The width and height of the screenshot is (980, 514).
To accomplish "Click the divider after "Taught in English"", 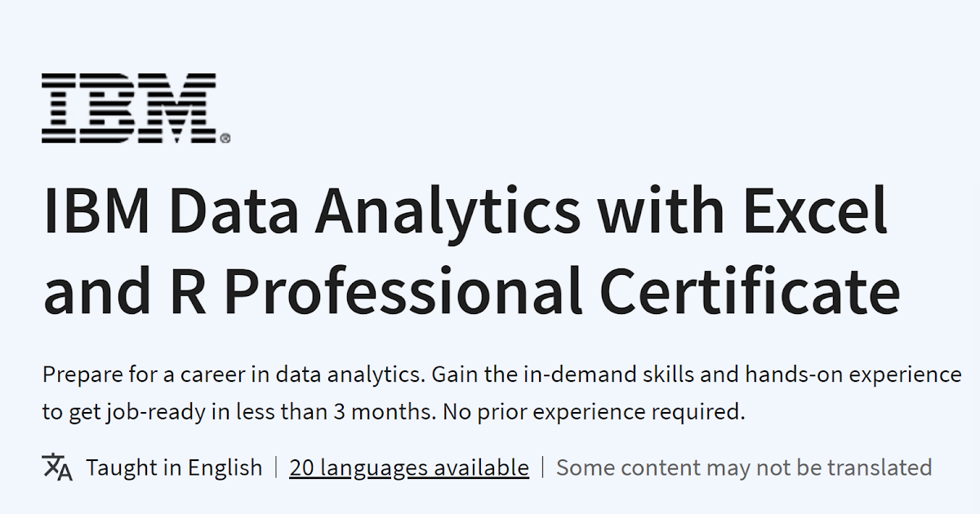I will tap(276, 467).
